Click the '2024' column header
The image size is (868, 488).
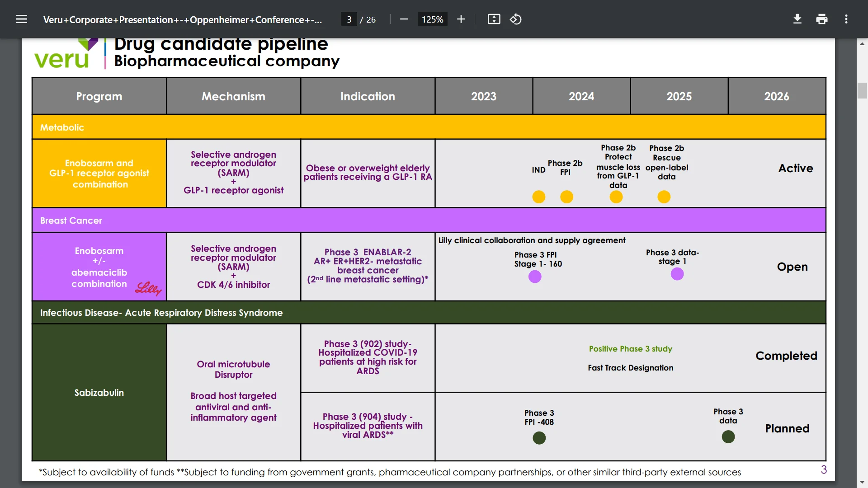[581, 96]
